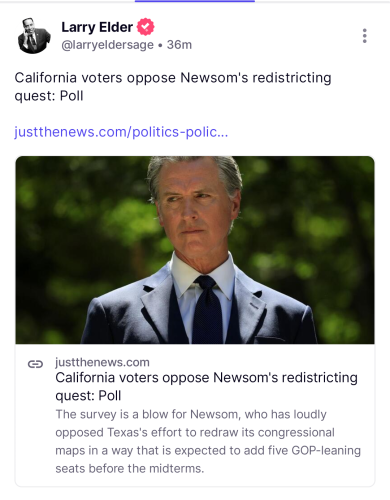Viewport: 390px width, 500px height.
Task: Click the 36m post timestamp
Action: [x=179, y=45]
